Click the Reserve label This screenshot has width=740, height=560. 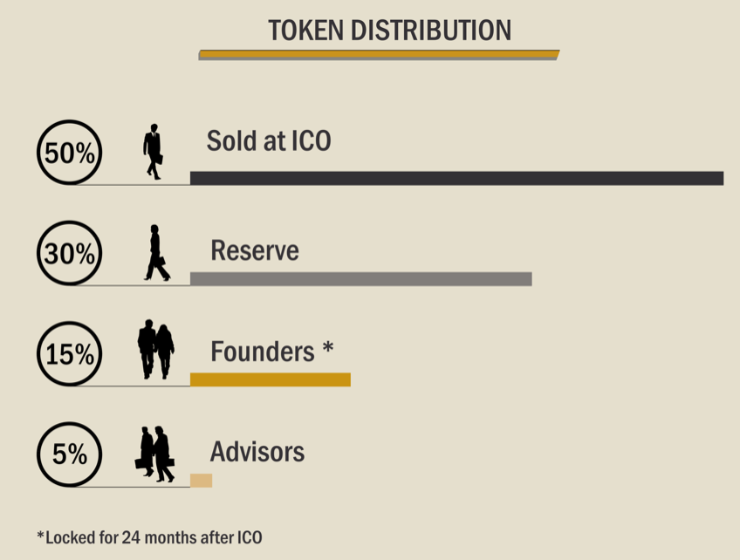255,250
